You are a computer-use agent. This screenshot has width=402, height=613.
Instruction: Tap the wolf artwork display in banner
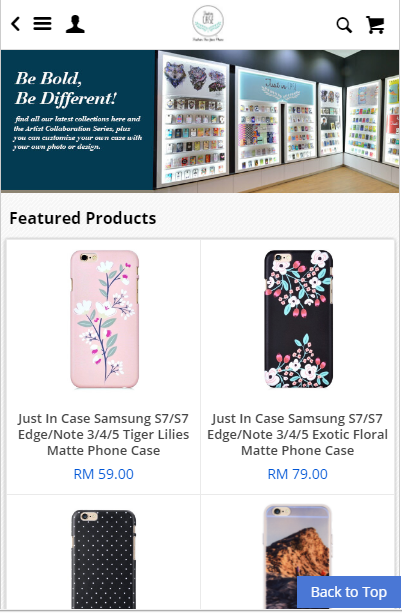tap(194, 76)
